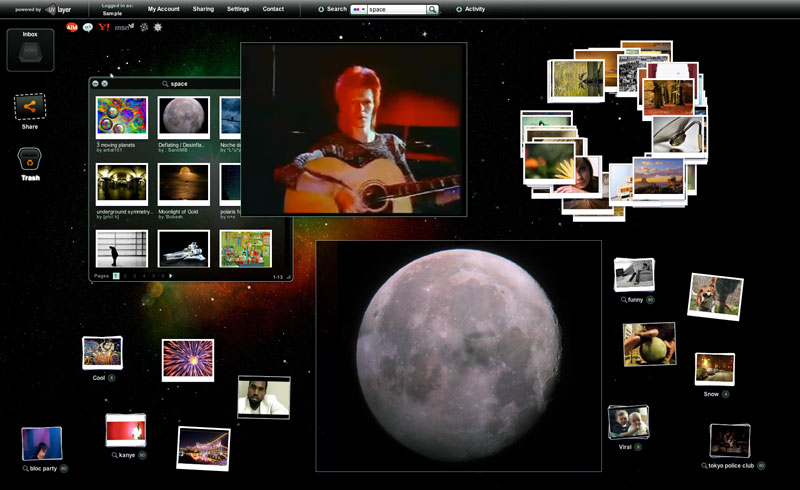Open the My Account menu
Screen dimensions: 800x490
click(x=164, y=9)
